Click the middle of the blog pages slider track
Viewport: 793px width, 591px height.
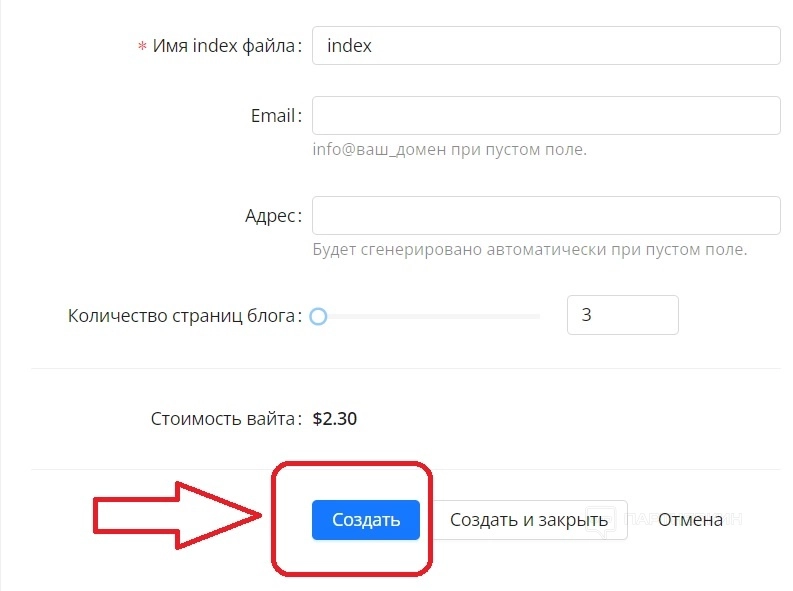point(428,317)
